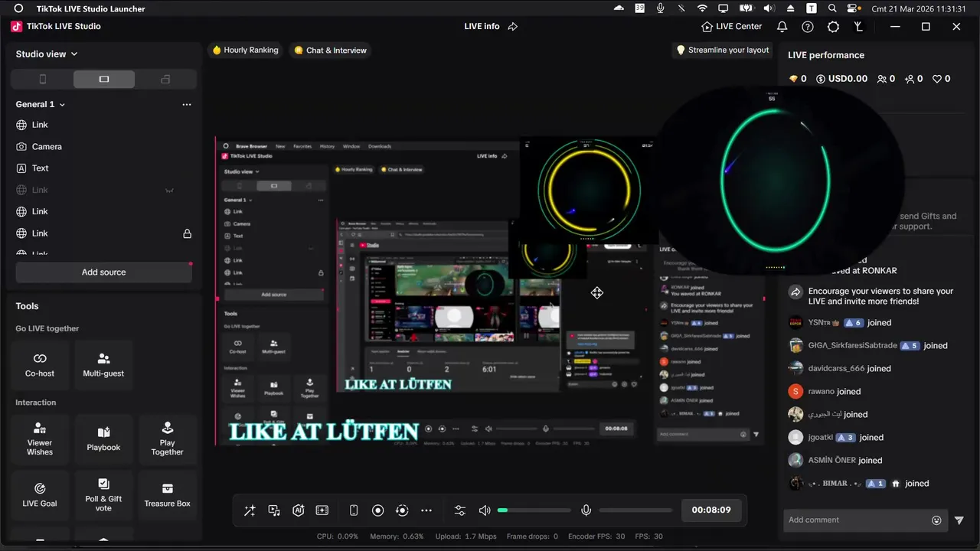Open the Treasure Box tool

coord(167,495)
